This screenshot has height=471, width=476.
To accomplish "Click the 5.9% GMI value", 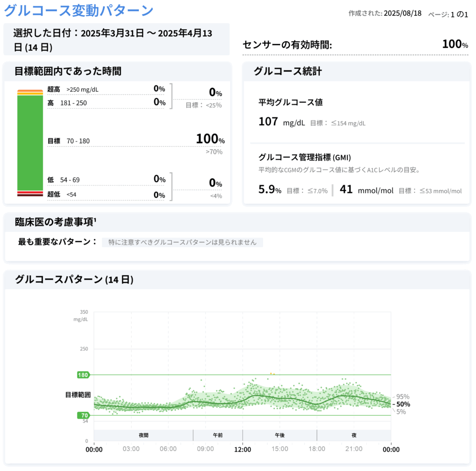I will [270, 190].
